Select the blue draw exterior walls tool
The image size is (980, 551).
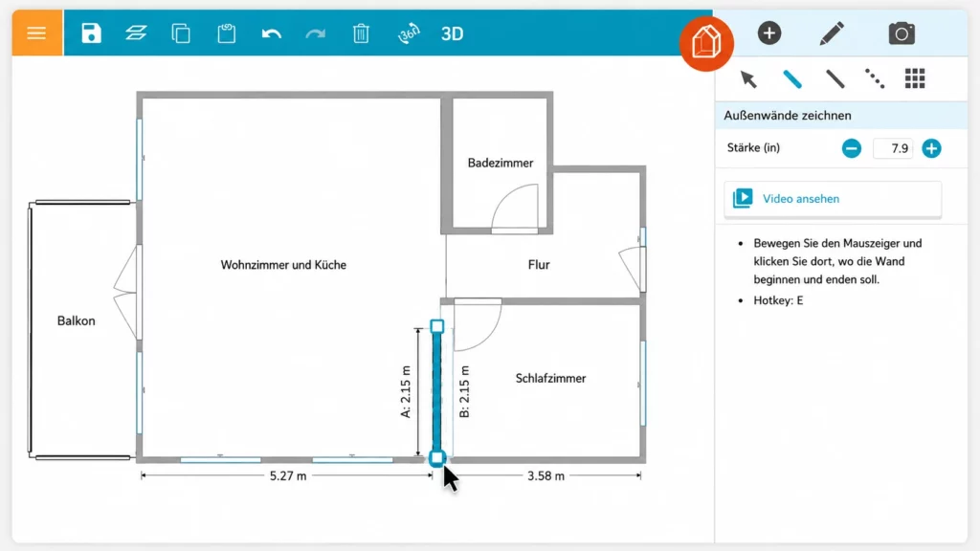click(792, 78)
